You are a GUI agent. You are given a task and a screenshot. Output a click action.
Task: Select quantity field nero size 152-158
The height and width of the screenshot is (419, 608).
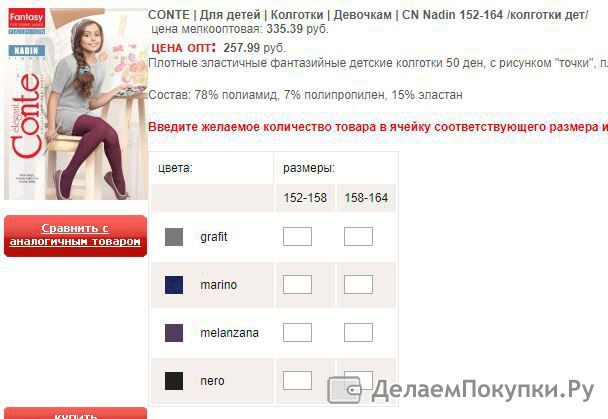(297, 381)
